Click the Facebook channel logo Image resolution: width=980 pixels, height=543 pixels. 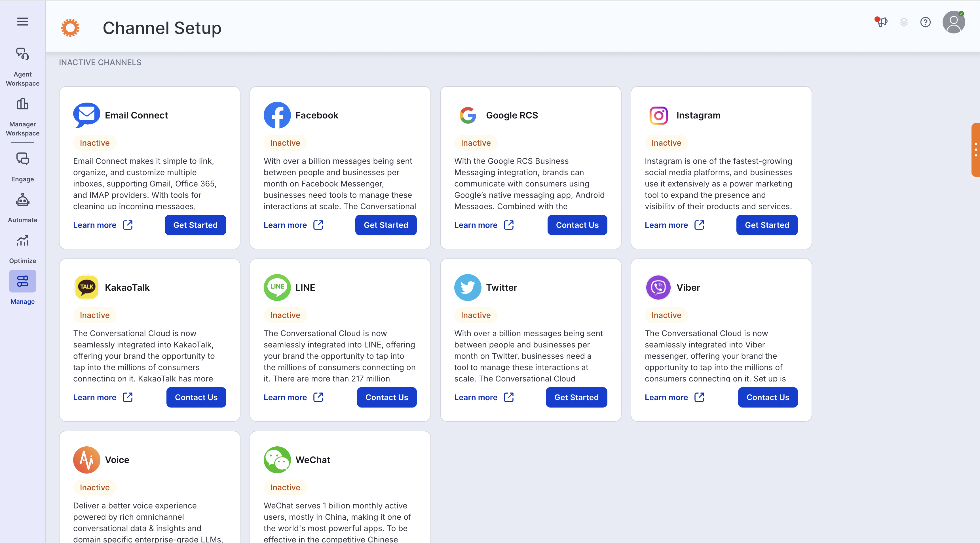pos(277,115)
